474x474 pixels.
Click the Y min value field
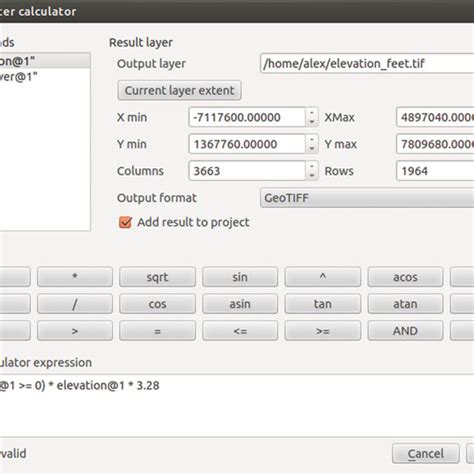pyautogui.click(x=247, y=144)
